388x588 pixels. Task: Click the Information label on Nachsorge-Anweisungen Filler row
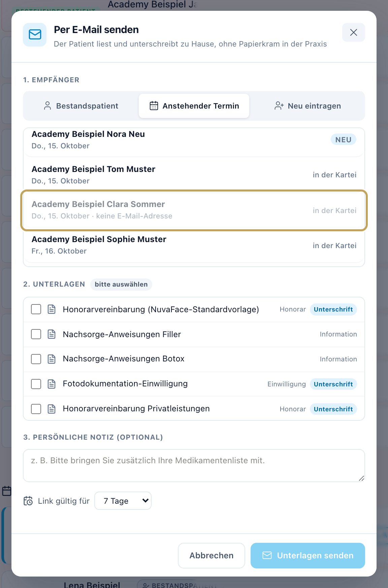338,334
